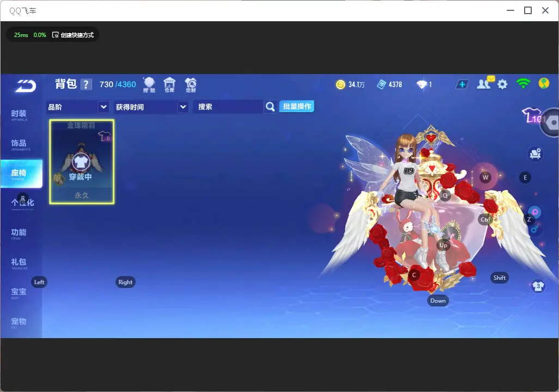The height and width of the screenshot is (392, 559).
Task: Click the 34.1万 gold amount
Action: coord(356,84)
